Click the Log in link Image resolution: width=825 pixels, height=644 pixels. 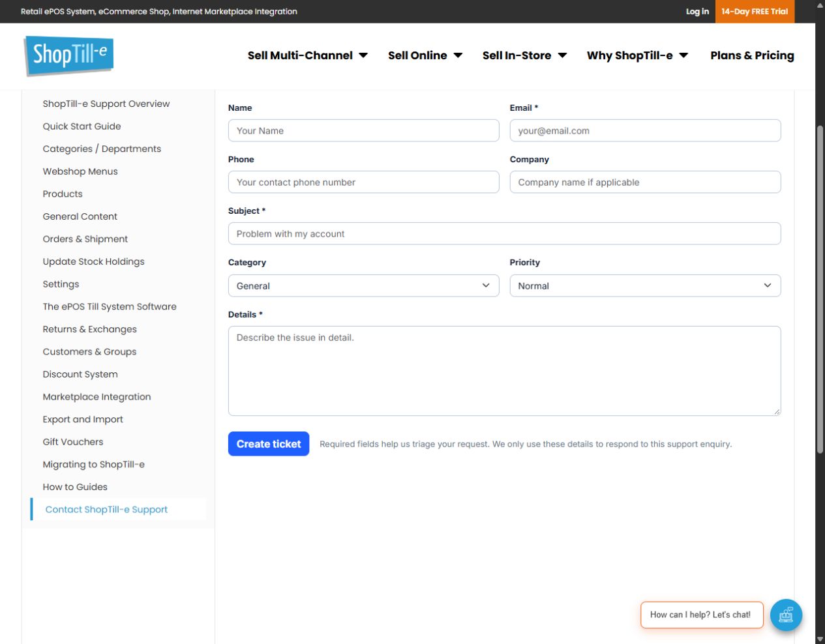coord(697,12)
